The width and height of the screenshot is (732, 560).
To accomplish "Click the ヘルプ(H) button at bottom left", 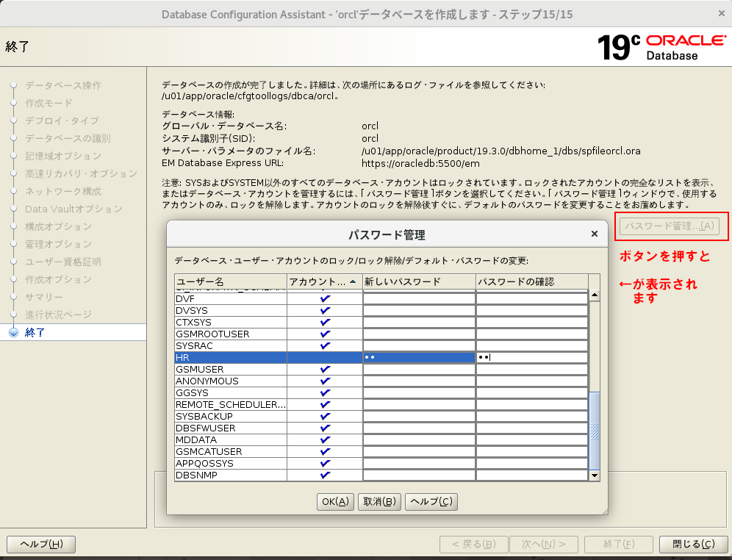I will tap(41, 544).
